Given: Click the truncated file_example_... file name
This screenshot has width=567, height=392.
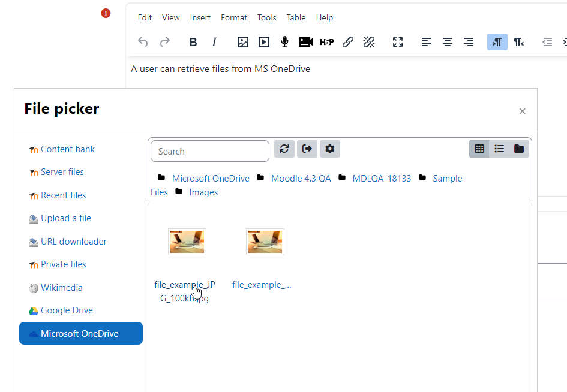Looking at the screenshot, I should [x=262, y=285].
